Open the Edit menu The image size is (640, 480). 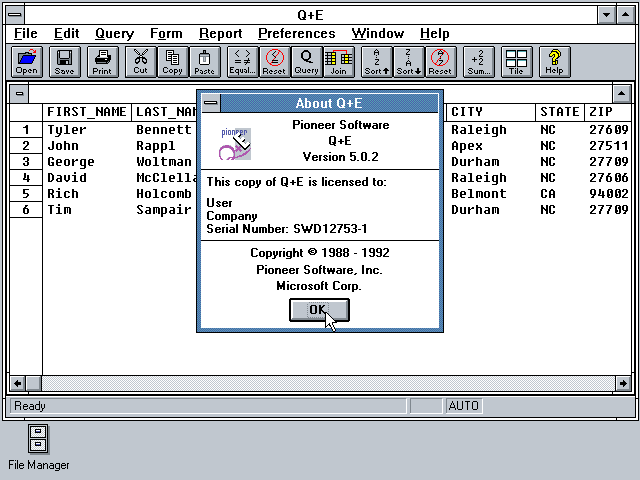67,33
